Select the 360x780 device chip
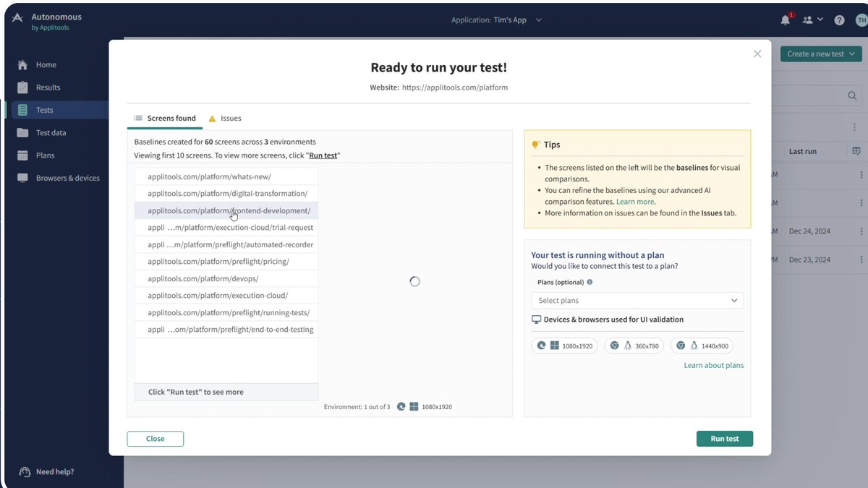The width and height of the screenshot is (868, 488). click(x=634, y=346)
